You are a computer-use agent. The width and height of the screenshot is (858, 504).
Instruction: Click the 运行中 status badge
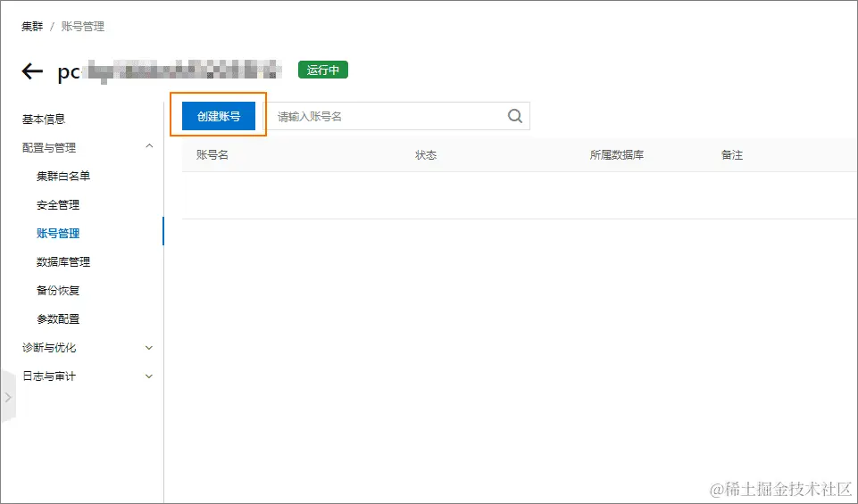pyautogui.click(x=323, y=70)
